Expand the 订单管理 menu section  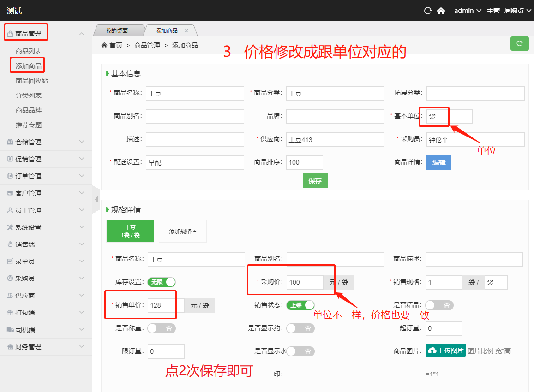click(x=45, y=176)
